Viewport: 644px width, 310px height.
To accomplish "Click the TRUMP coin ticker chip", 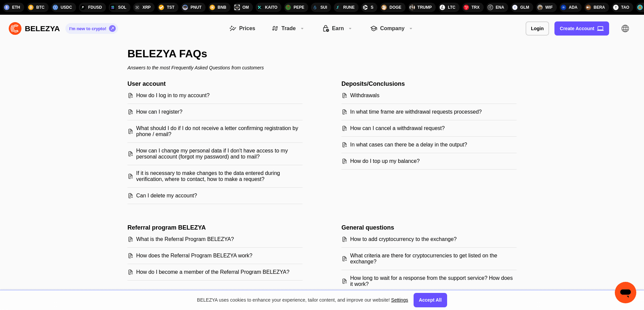I will (x=421, y=7).
